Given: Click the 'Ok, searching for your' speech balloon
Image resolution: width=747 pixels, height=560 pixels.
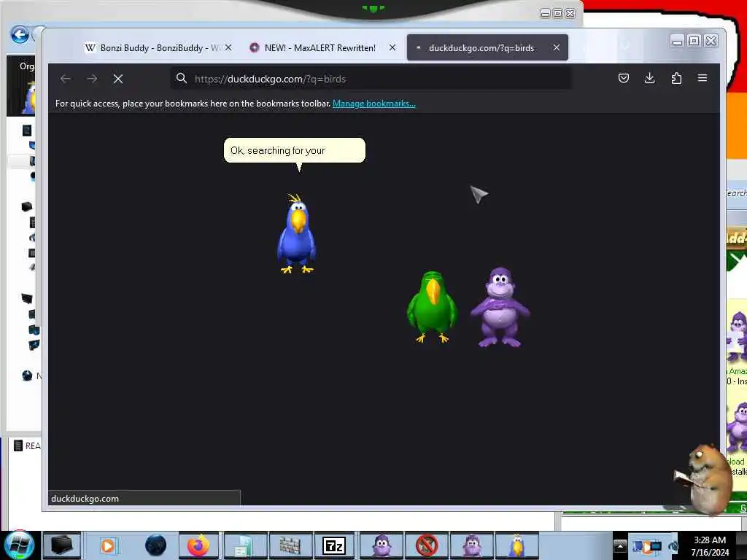Looking at the screenshot, I should point(295,150).
